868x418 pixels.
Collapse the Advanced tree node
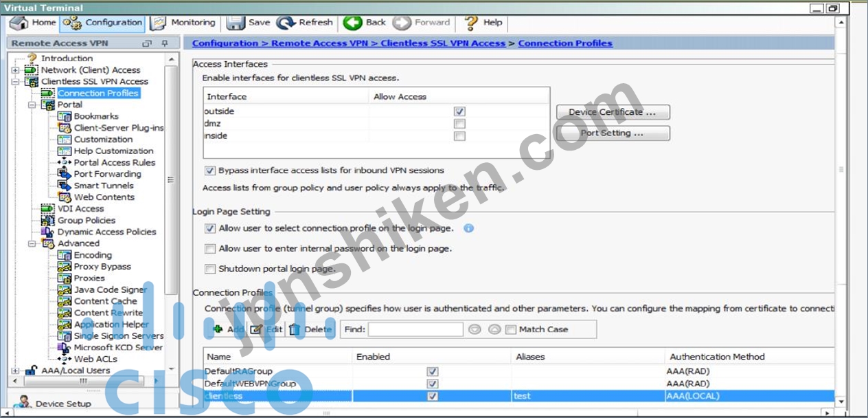[32, 243]
